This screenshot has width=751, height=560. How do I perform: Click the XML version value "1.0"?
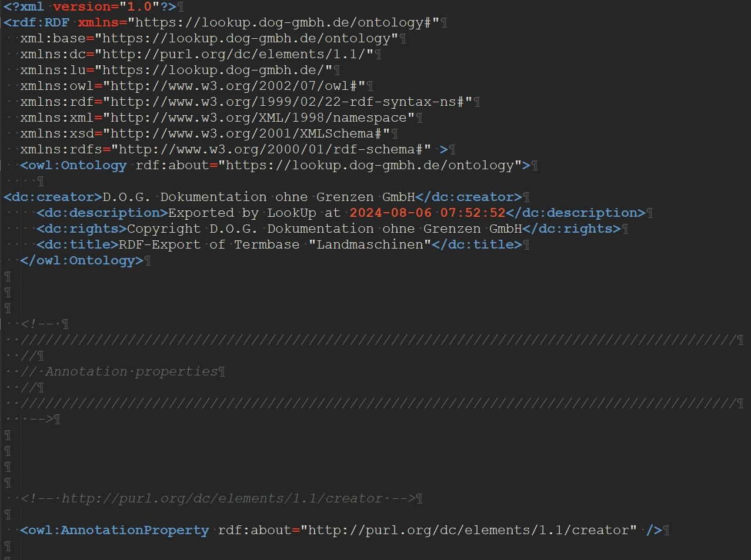pyautogui.click(x=139, y=7)
